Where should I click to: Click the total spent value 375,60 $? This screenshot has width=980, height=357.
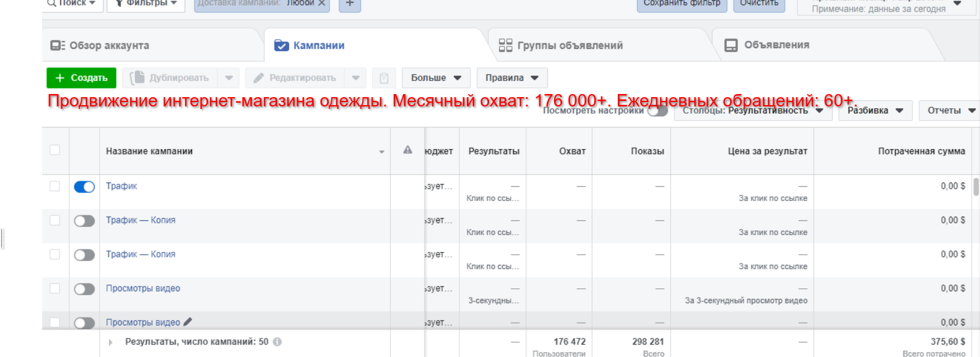pos(948,342)
